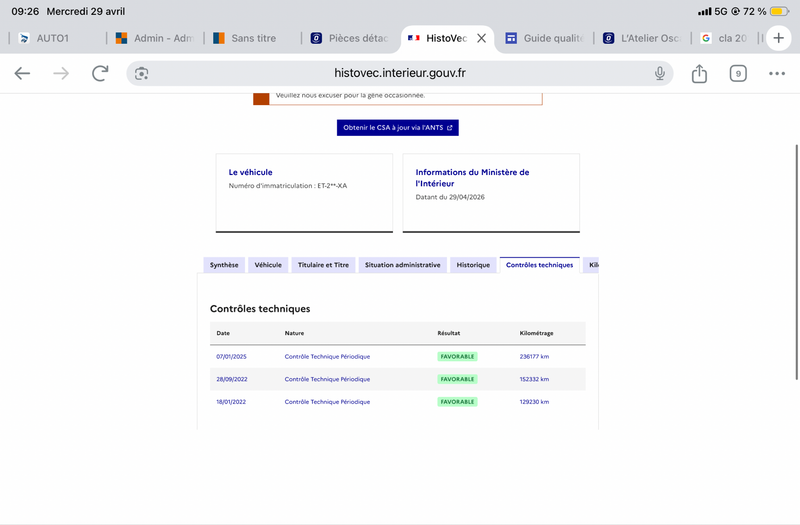Tap the camera lens search icon
The image size is (800, 525).
click(x=141, y=73)
